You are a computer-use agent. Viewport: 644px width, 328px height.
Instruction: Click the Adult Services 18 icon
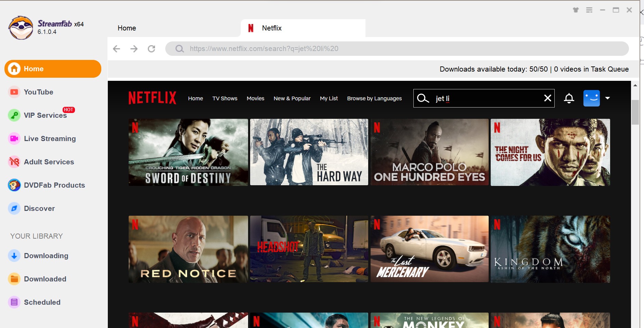(14, 162)
